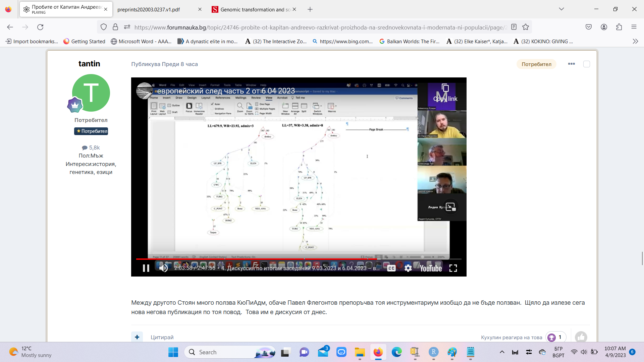Select the post checkbox
The height and width of the screenshot is (362, 644).
[587, 64]
